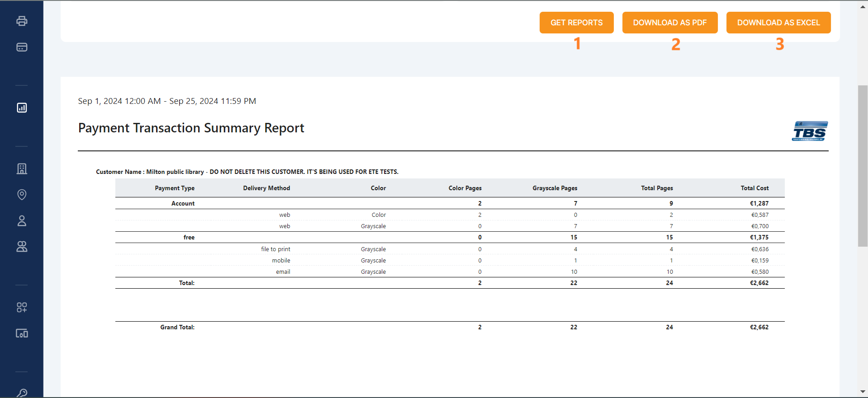The width and height of the screenshot is (868, 398).
Task: Click the Total Cost column header
Action: (x=754, y=188)
